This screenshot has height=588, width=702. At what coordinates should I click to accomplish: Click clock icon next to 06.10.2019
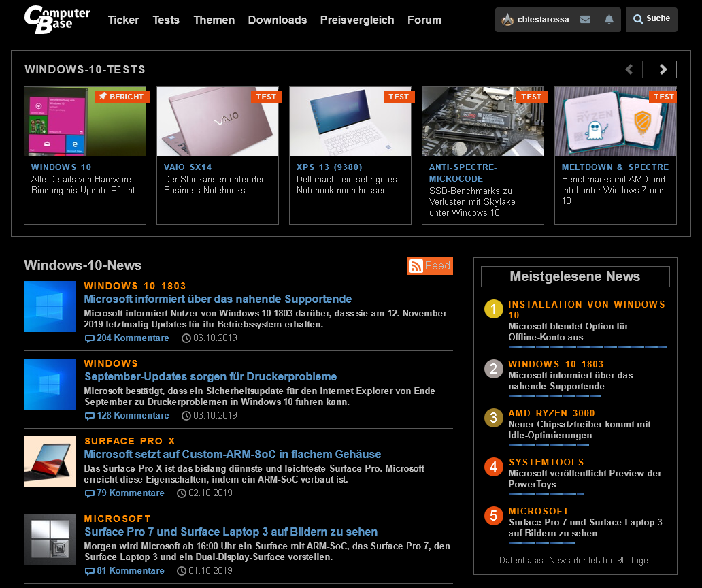click(x=186, y=338)
